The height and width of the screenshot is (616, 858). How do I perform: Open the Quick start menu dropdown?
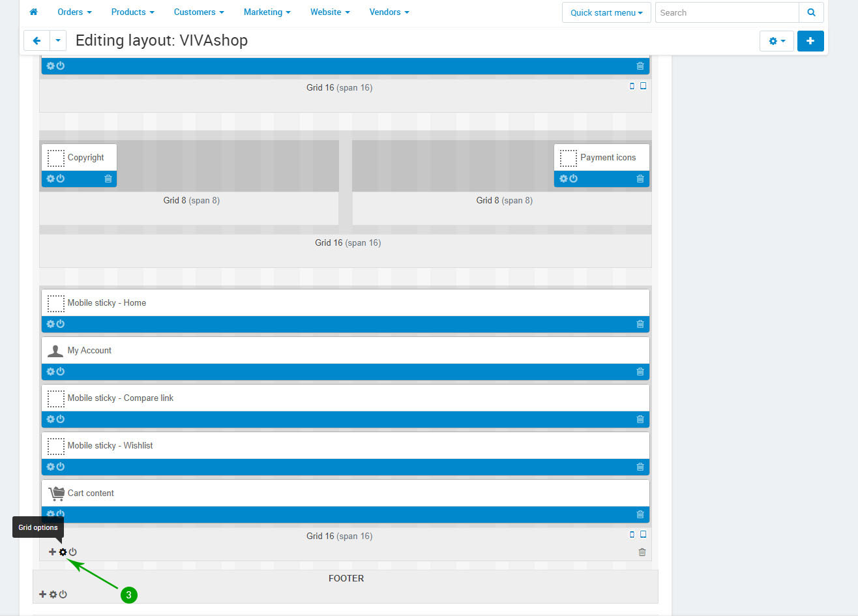coord(606,12)
